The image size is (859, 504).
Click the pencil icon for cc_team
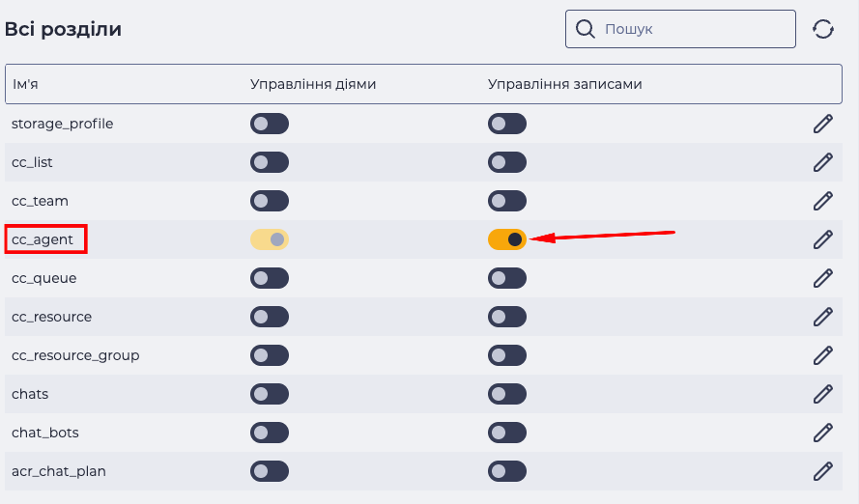(823, 201)
